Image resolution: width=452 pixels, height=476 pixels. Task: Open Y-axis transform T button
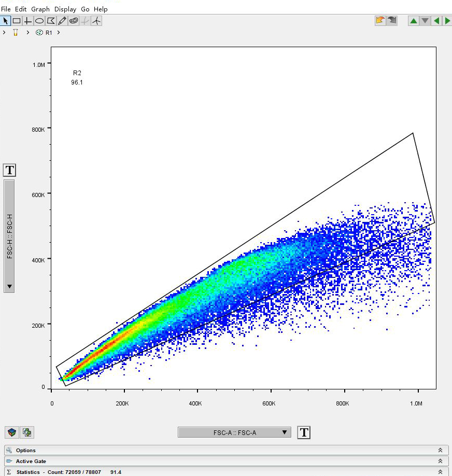point(9,170)
